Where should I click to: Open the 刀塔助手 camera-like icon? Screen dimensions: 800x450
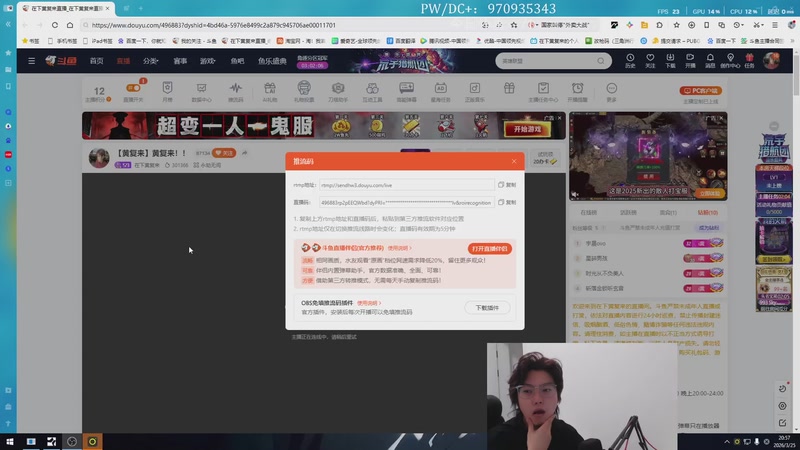point(338,91)
